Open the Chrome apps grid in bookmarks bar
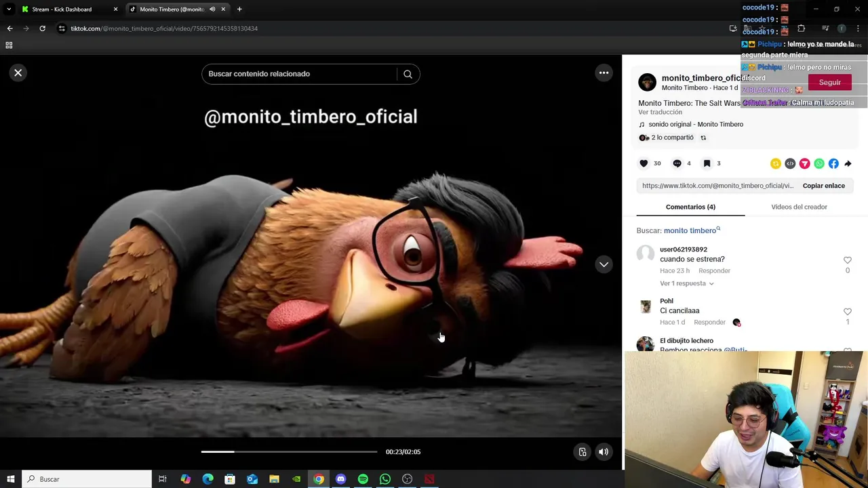 [9, 45]
